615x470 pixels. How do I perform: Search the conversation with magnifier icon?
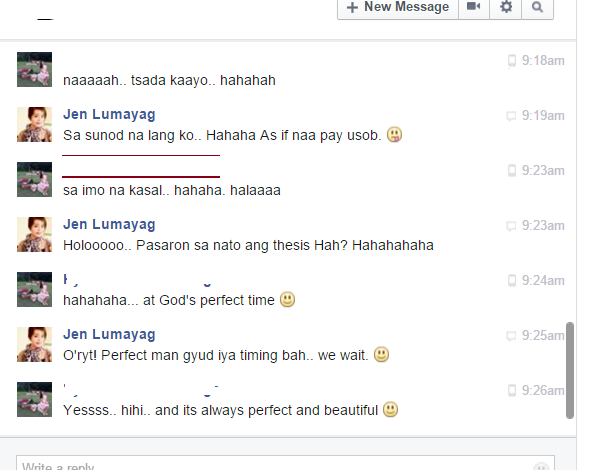pyautogui.click(x=537, y=7)
